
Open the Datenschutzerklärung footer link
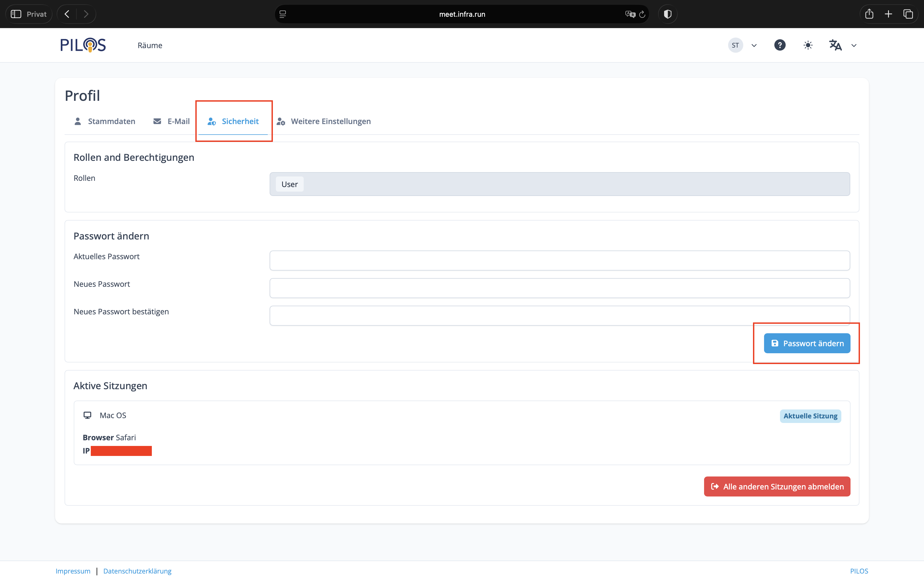point(137,571)
